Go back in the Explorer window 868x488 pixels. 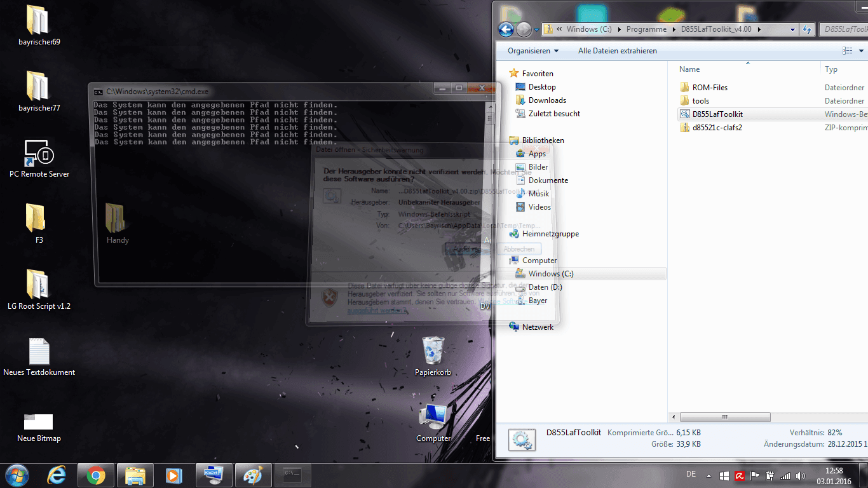point(506,29)
